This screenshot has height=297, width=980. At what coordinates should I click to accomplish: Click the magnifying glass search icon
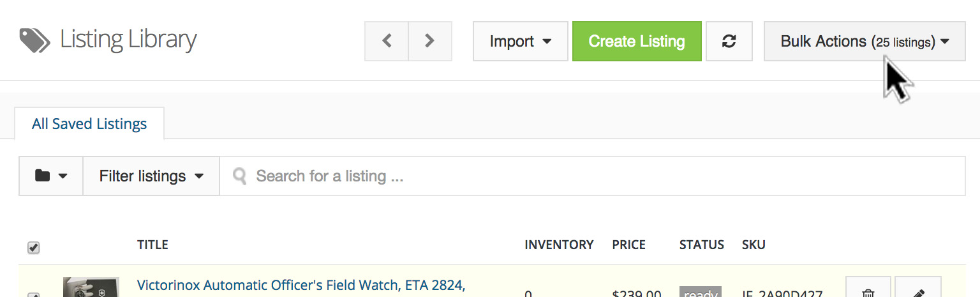(240, 176)
